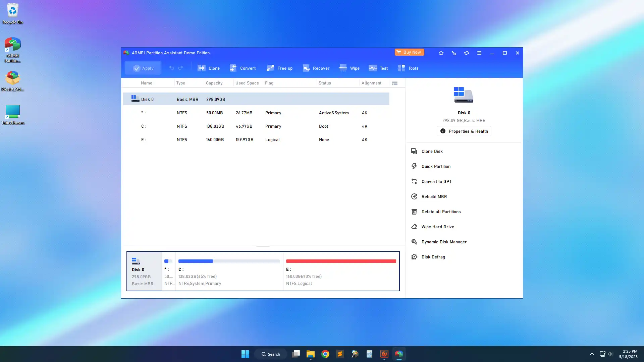Sort by the Used Space column header
The width and height of the screenshot is (644, 362).
(x=247, y=83)
